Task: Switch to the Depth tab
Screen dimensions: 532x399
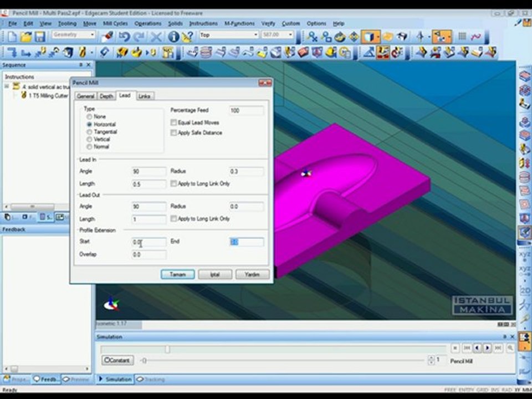Action: coord(106,96)
